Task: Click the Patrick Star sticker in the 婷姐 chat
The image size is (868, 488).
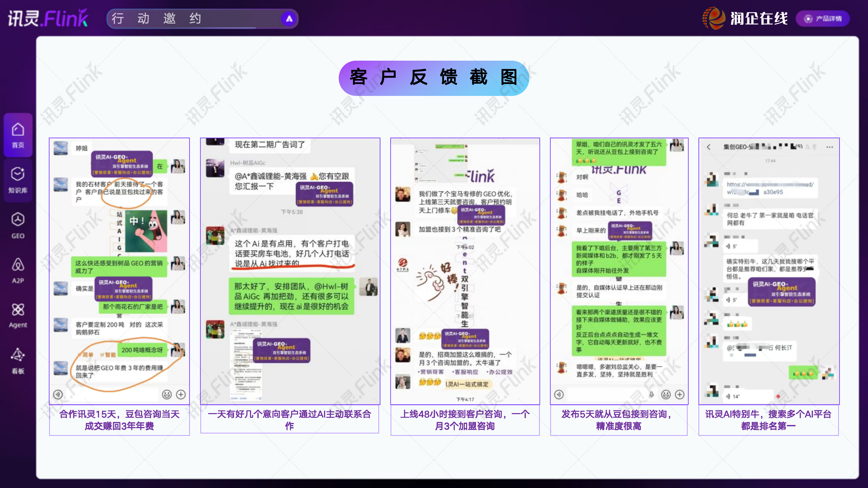Action: pyautogui.click(x=146, y=231)
